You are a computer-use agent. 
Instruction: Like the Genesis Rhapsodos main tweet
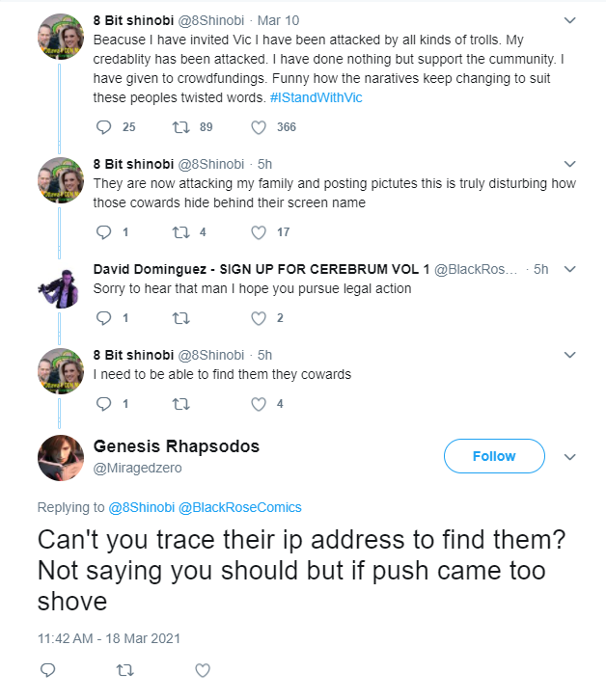(203, 670)
